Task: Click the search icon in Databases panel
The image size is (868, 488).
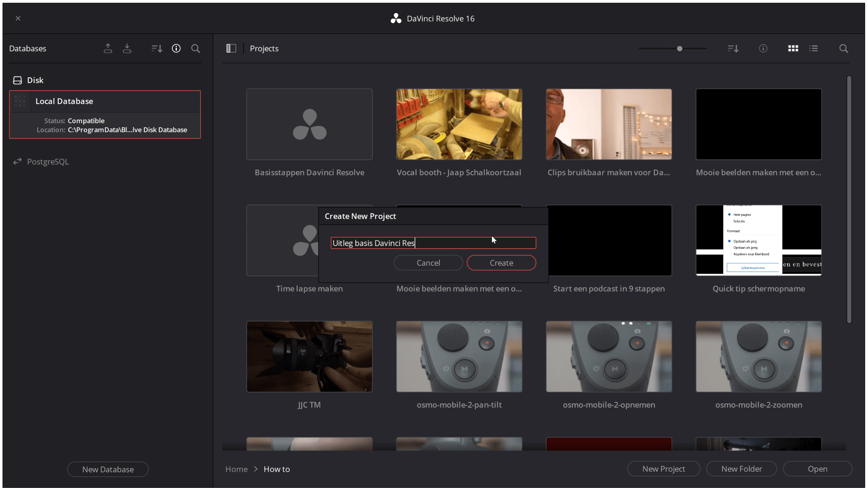Action: coord(195,48)
